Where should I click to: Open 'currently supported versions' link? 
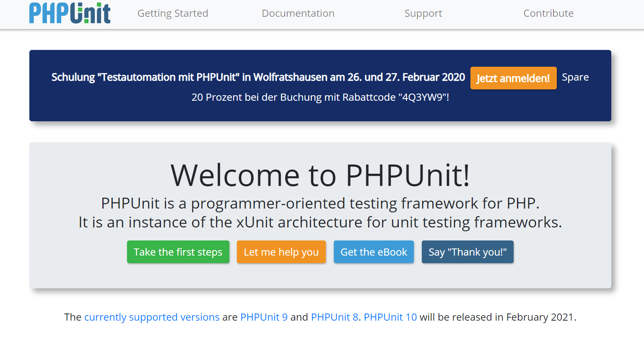tap(152, 317)
